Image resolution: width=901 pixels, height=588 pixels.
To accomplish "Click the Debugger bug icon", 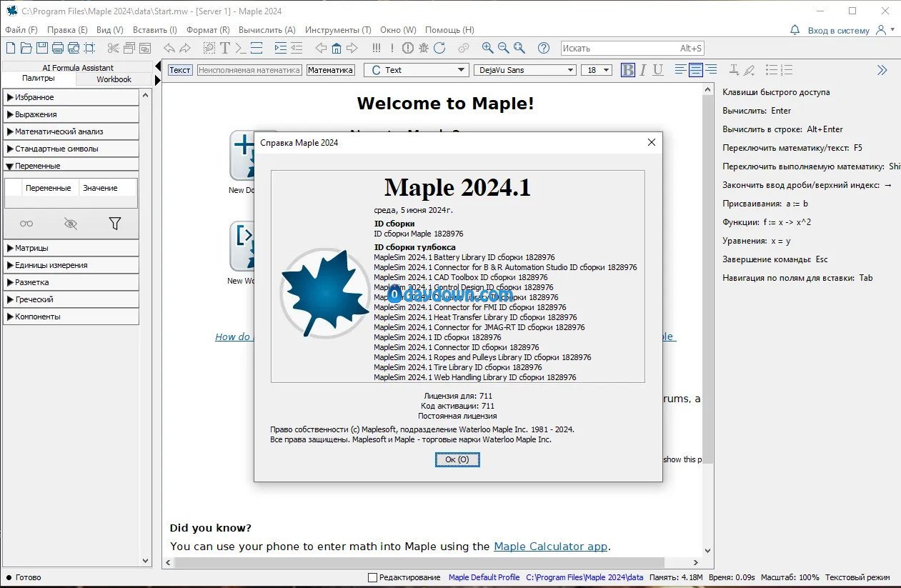I will (423, 48).
